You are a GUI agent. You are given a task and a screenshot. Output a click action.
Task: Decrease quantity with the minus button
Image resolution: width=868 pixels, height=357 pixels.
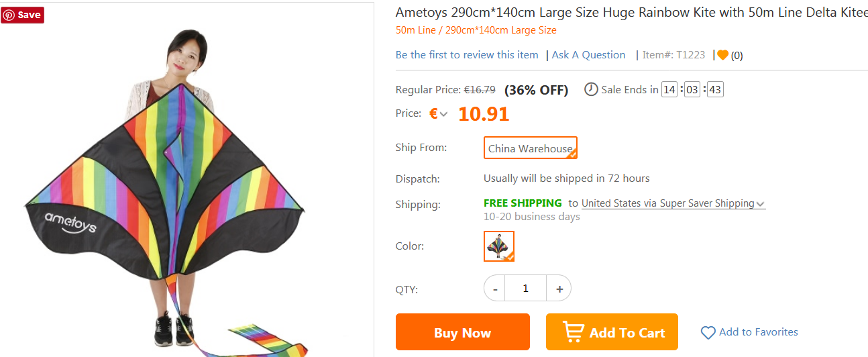[x=495, y=289]
